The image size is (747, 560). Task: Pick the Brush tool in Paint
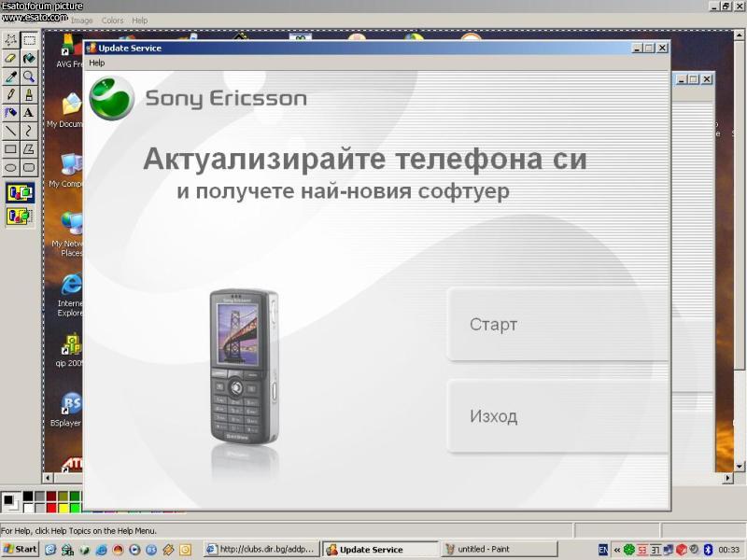coord(29,95)
